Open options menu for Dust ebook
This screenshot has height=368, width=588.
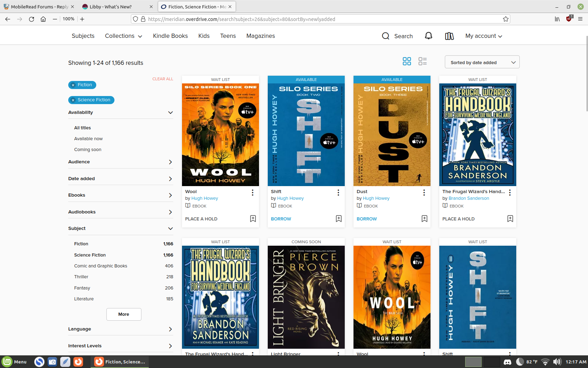pos(424,192)
